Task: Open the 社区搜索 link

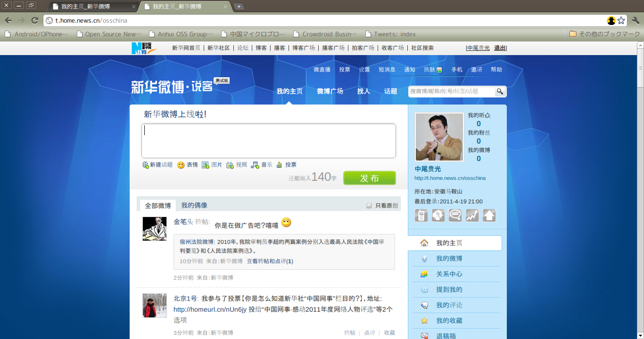Action: coord(422,48)
